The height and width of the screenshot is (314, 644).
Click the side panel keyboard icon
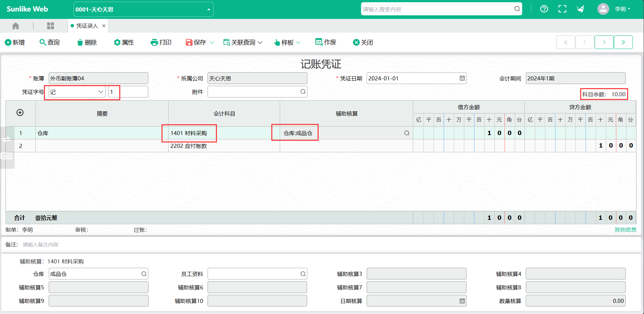click(6, 156)
